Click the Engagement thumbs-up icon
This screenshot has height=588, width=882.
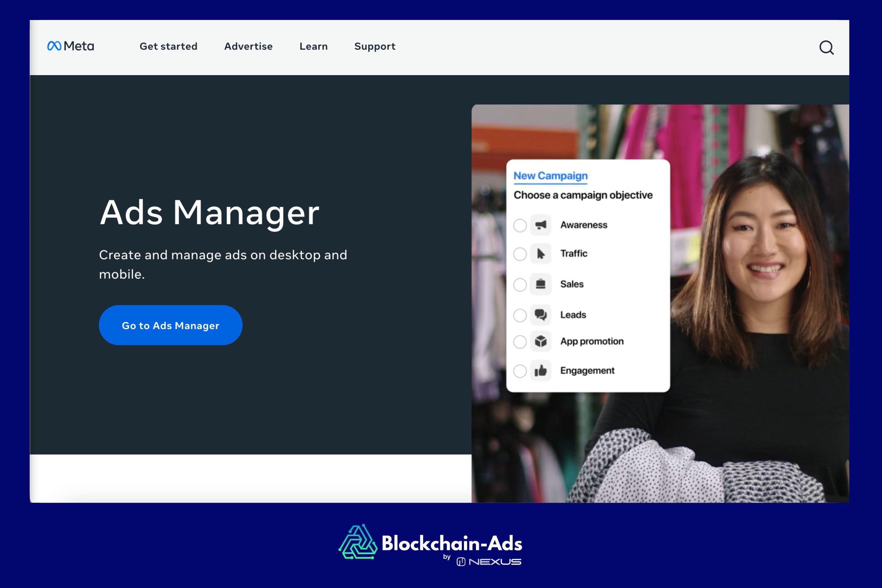click(x=540, y=371)
